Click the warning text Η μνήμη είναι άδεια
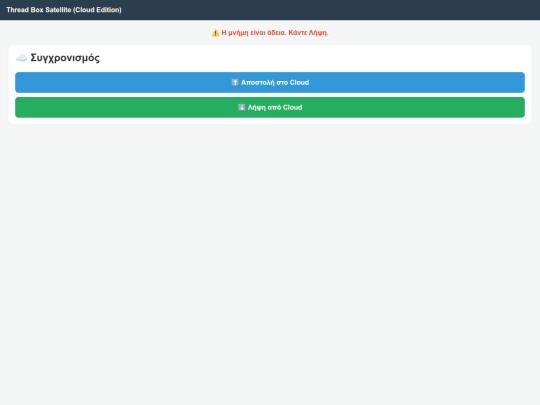The width and height of the screenshot is (540, 405). click(254, 33)
